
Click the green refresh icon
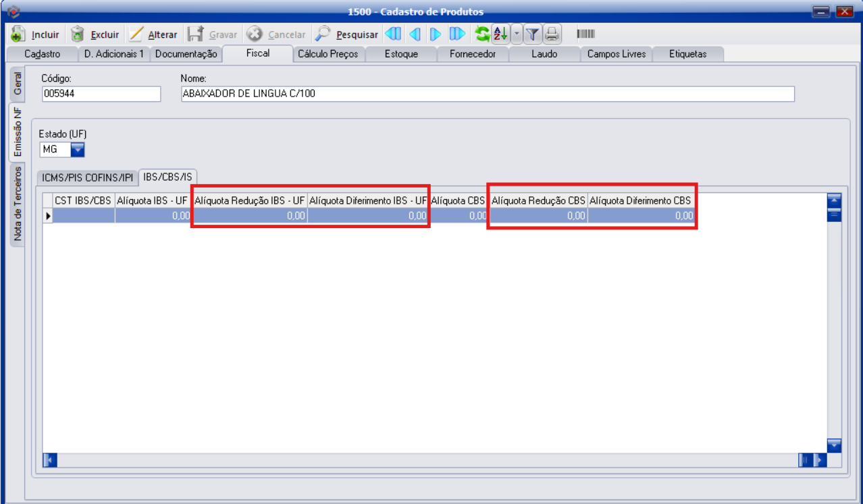coord(482,34)
